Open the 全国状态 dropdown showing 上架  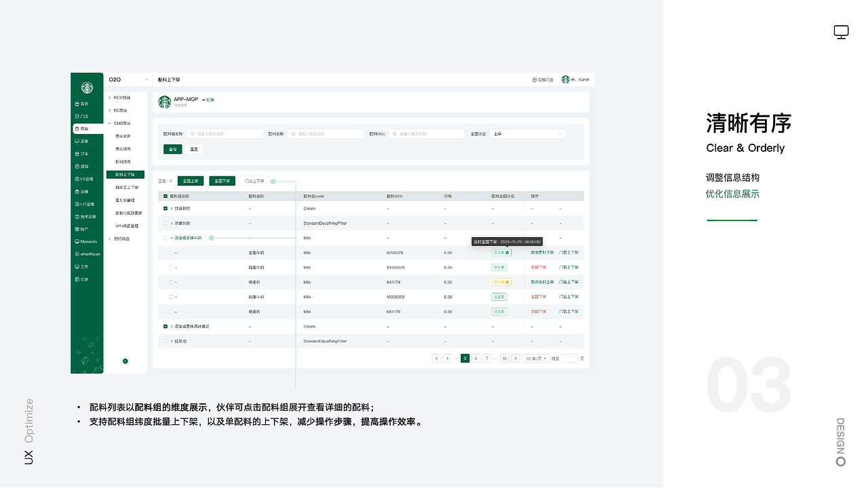[528, 134]
